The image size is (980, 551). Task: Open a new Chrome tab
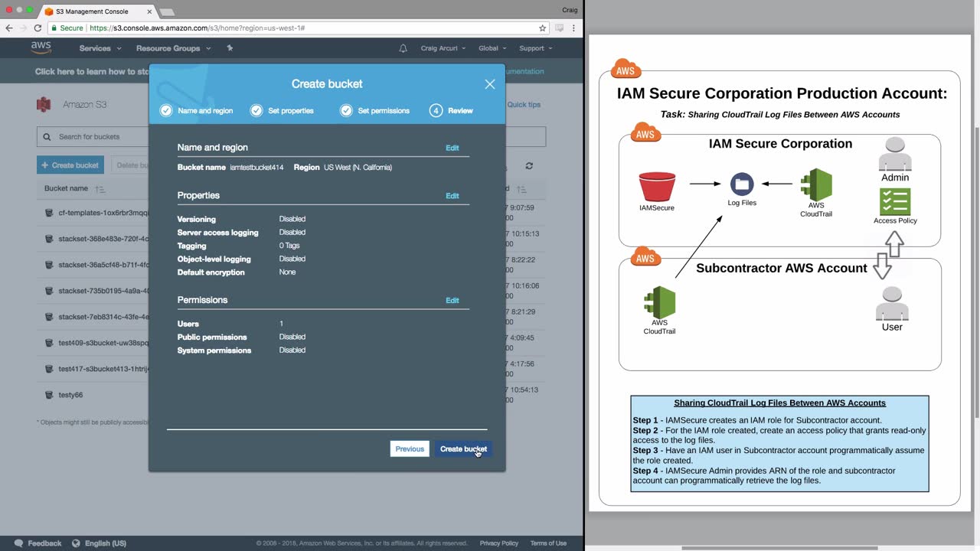point(167,12)
